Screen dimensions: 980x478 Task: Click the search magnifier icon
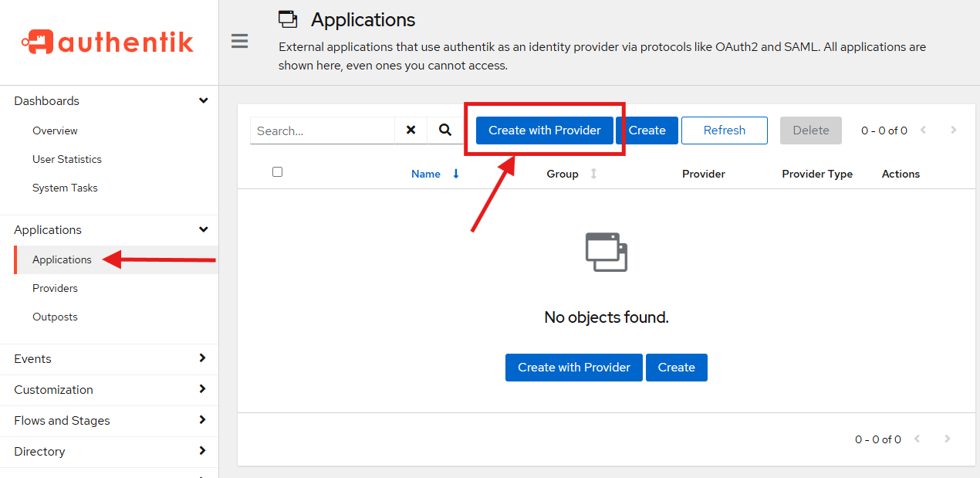(445, 130)
